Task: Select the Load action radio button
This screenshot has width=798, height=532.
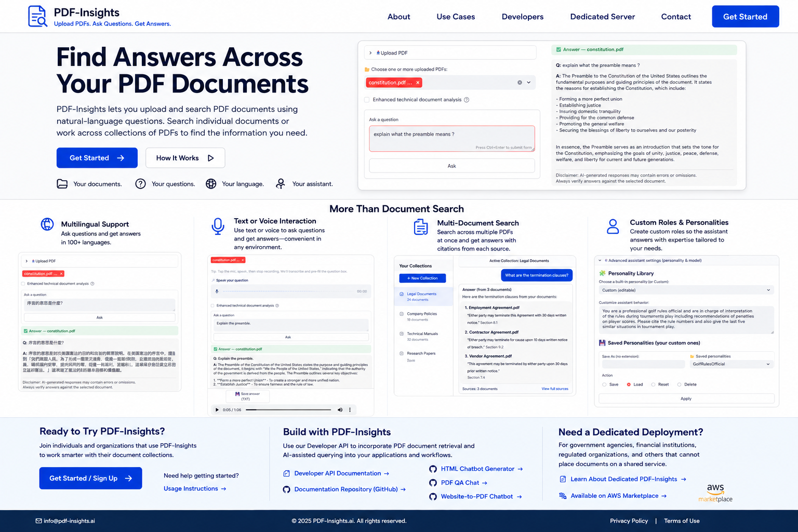Action: (629, 384)
